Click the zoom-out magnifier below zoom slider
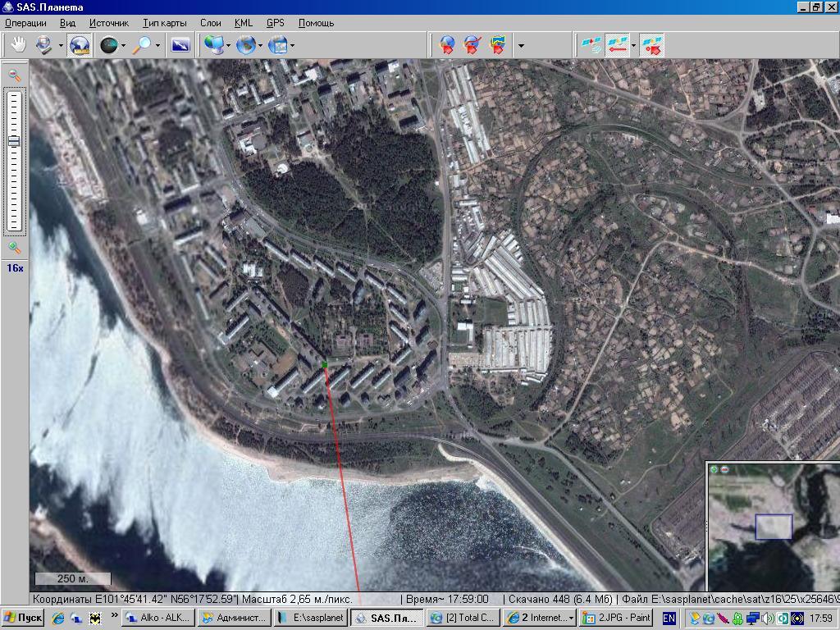Screen dimensions: 840x630 (x=15, y=248)
